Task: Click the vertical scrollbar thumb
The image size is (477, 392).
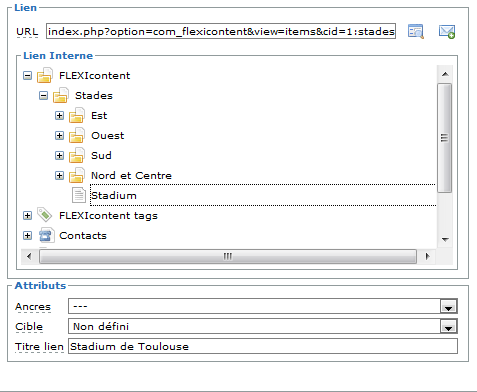Action: pyautogui.click(x=444, y=138)
